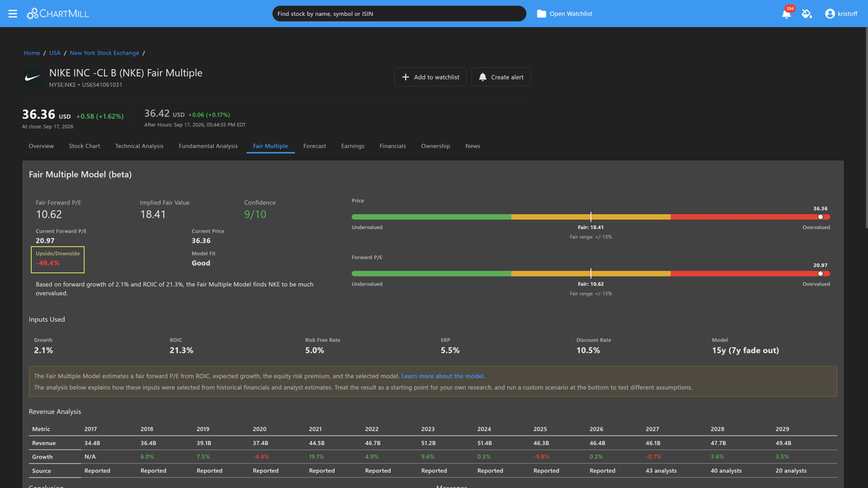Click the ROIC input value 21.3%

(x=182, y=351)
